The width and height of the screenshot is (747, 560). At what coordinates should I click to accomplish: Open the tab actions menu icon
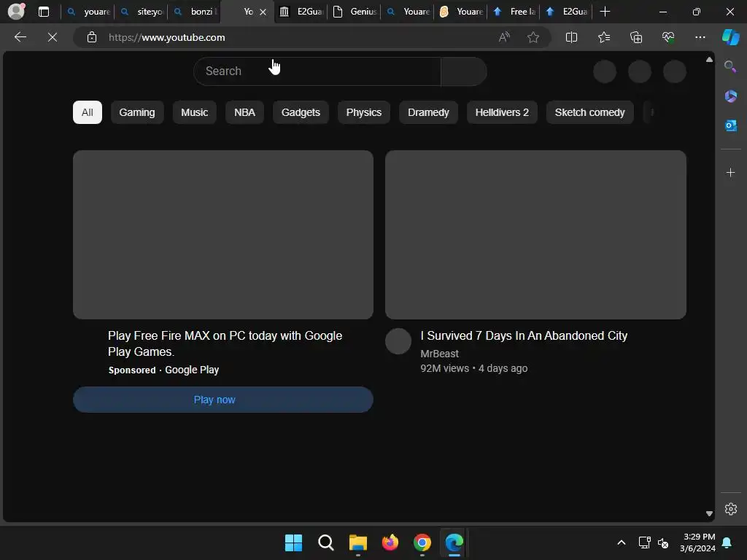click(x=43, y=12)
